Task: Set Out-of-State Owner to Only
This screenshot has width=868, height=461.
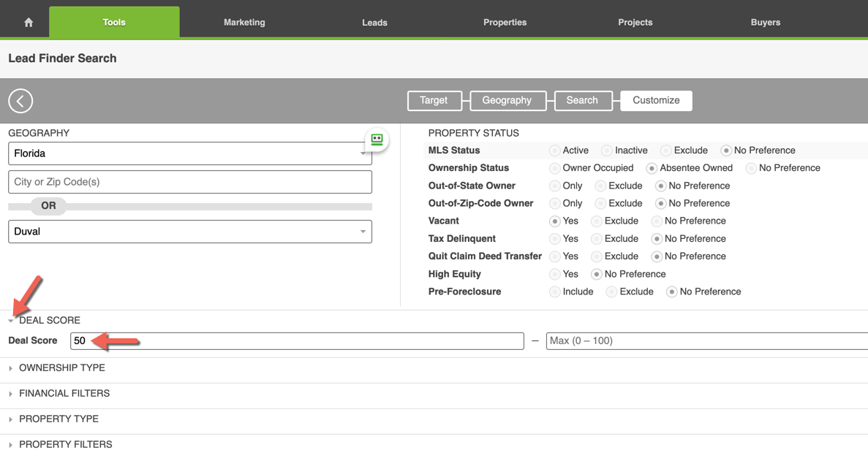Action: [x=555, y=186]
